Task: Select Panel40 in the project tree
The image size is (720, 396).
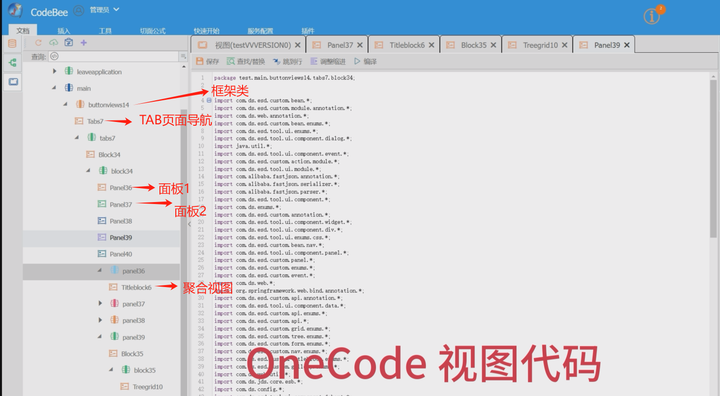Action: tap(121, 254)
